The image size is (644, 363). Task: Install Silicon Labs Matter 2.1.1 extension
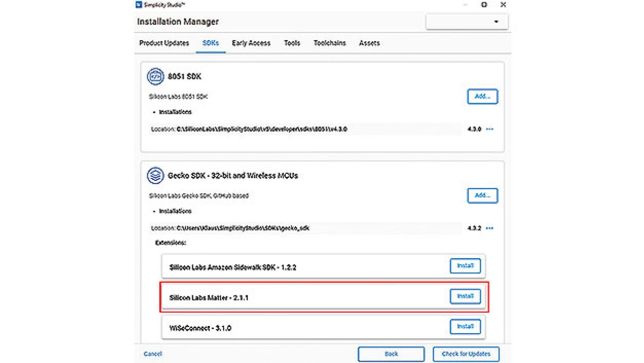[x=465, y=297]
